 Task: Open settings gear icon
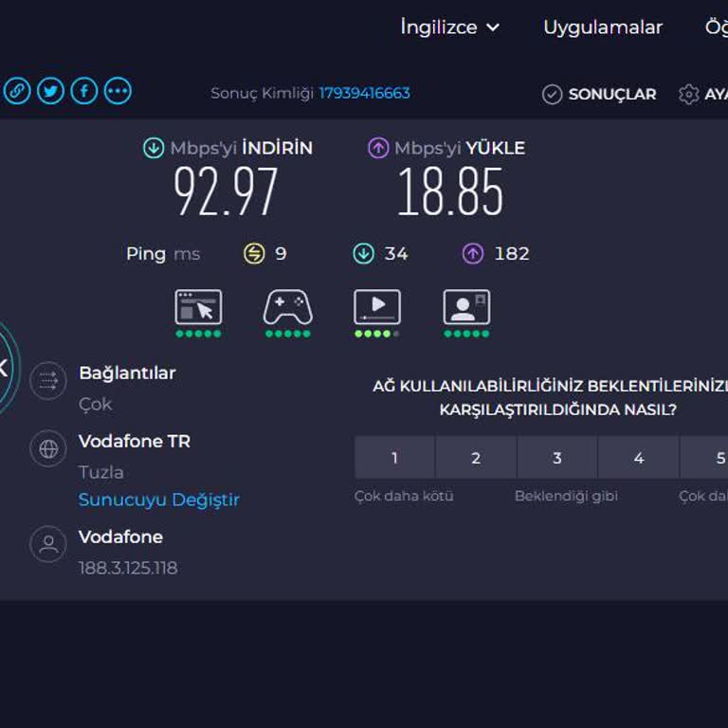tap(688, 94)
